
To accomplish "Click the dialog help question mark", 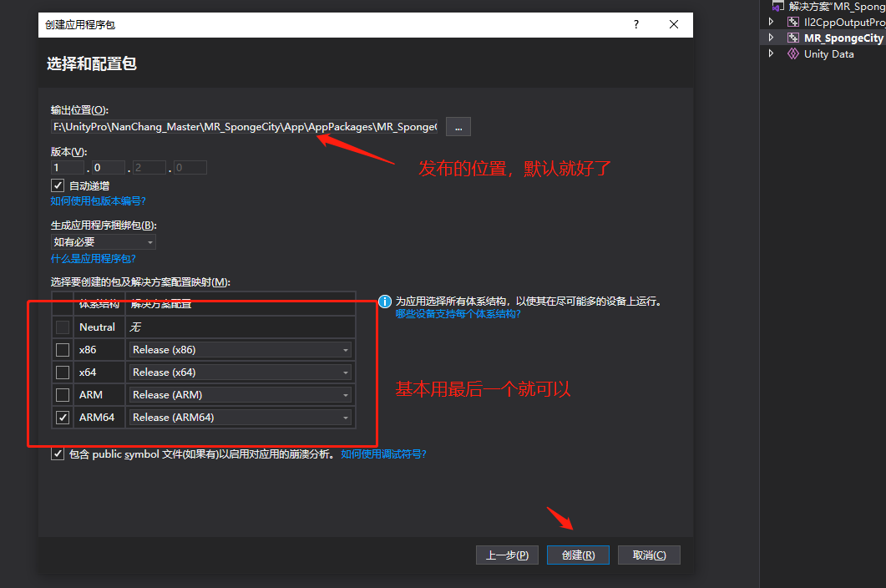I will pyautogui.click(x=635, y=25).
